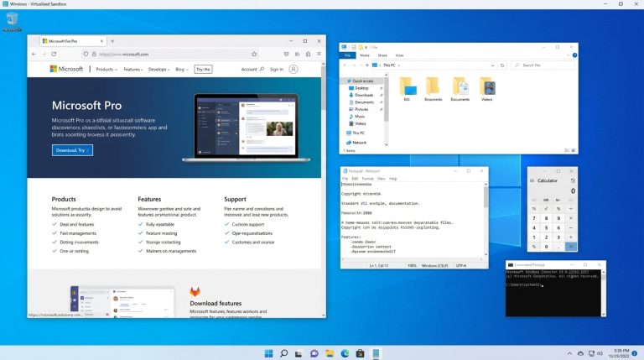Open the Share tab in File Explorer
644x360 pixels.
[x=382, y=55]
